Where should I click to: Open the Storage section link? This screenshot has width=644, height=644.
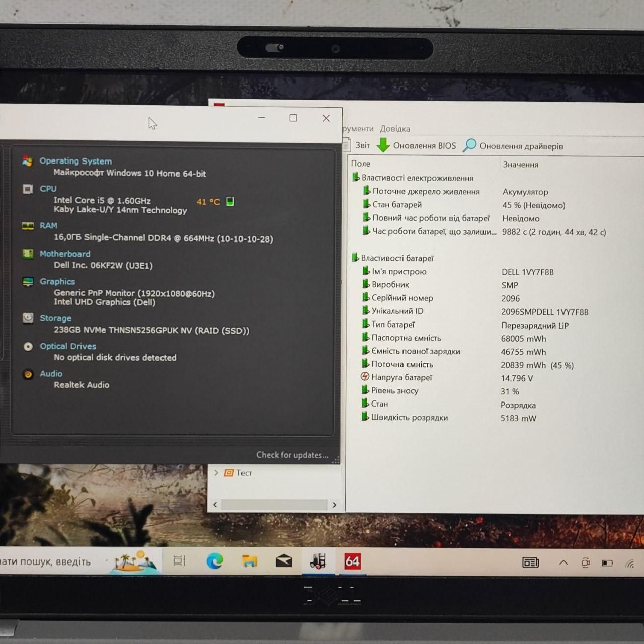tap(55, 318)
